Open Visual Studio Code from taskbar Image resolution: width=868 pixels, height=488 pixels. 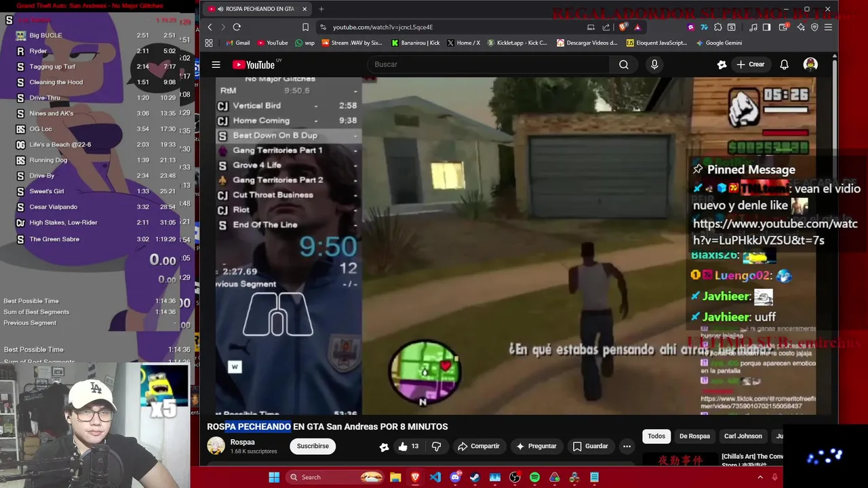point(435,477)
